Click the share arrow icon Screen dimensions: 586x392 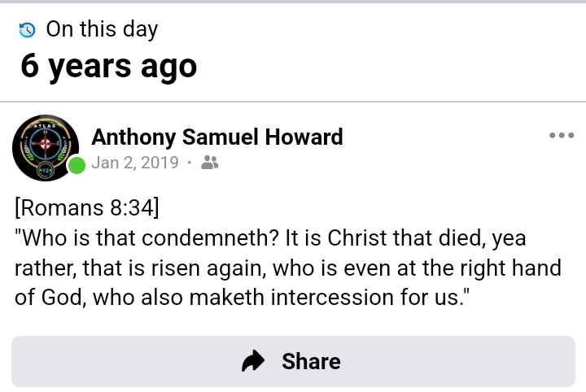tap(254, 361)
